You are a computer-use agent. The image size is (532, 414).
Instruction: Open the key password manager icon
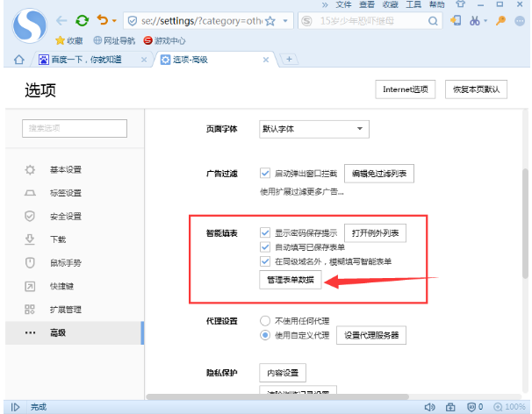[500, 21]
